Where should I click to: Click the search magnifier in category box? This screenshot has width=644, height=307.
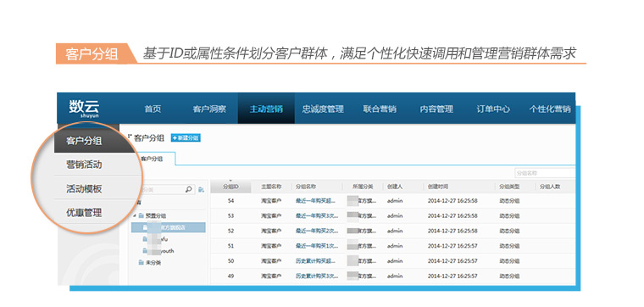pyautogui.click(x=188, y=189)
